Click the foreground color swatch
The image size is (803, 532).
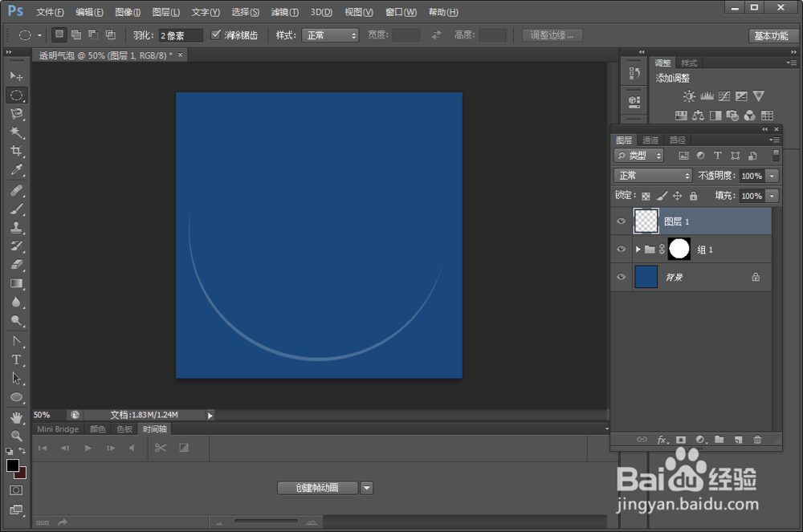[12, 465]
